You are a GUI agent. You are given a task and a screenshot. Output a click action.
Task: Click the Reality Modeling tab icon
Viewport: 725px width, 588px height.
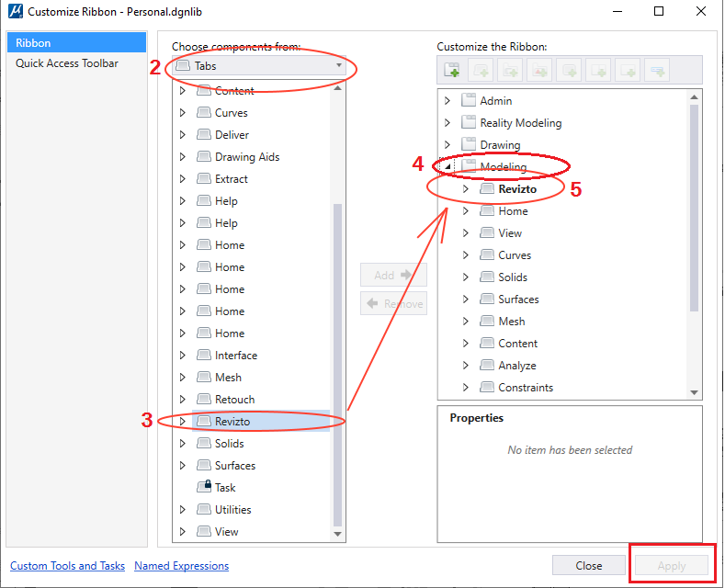[x=469, y=123]
